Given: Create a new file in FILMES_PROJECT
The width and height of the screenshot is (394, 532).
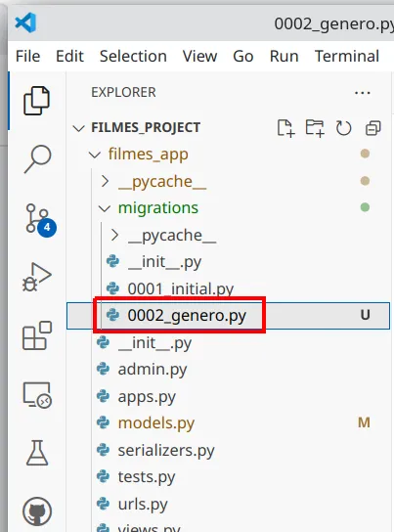Looking at the screenshot, I should (x=285, y=128).
